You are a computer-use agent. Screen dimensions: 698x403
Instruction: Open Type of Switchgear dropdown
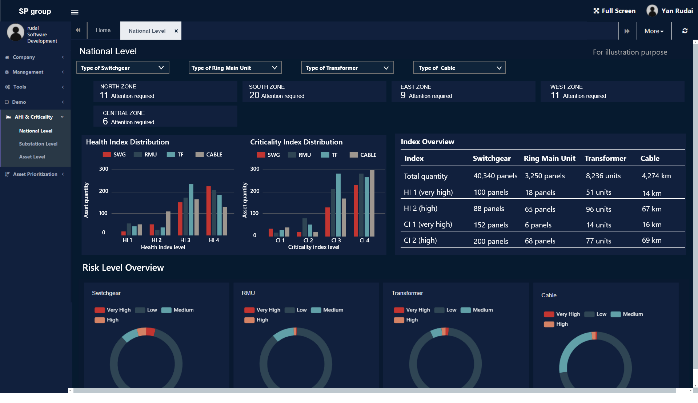[122, 68]
